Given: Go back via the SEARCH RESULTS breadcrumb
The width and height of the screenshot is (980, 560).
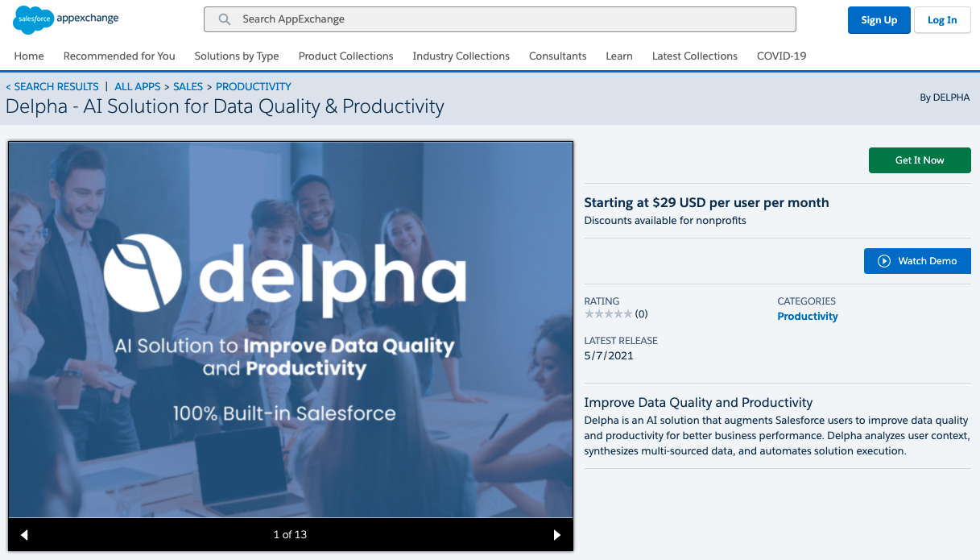Looking at the screenshot, I should [x=56, y=86].
